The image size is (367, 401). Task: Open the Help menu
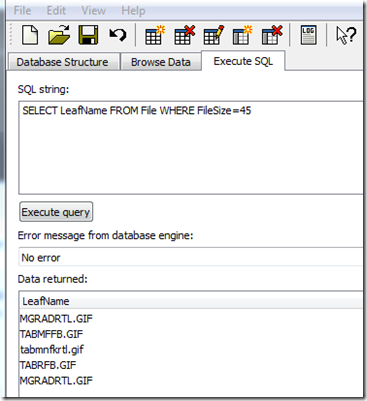click(x=133, y=11)
